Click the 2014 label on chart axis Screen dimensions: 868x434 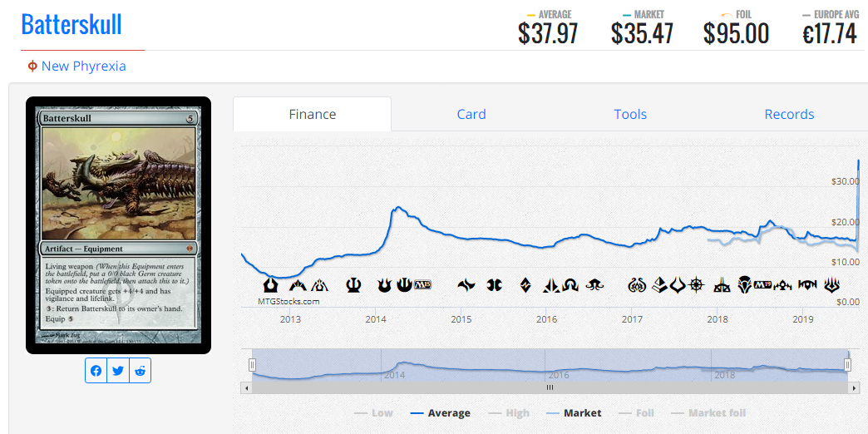(376, 319)
